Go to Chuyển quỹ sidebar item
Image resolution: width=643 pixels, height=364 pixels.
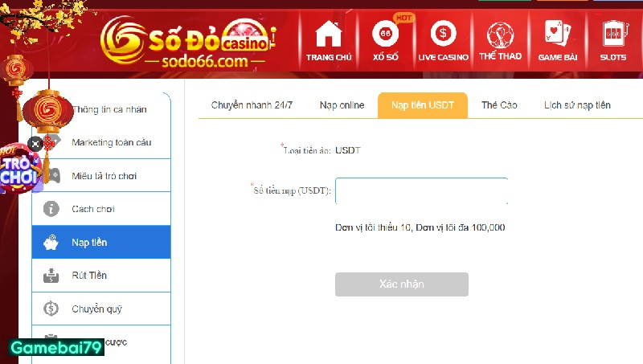click(96, 309)
